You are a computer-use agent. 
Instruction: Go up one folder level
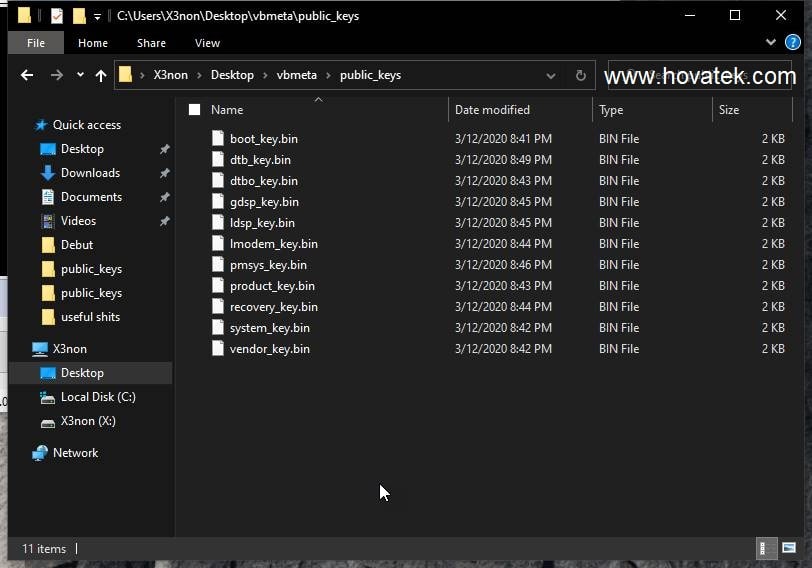(101, 76)
